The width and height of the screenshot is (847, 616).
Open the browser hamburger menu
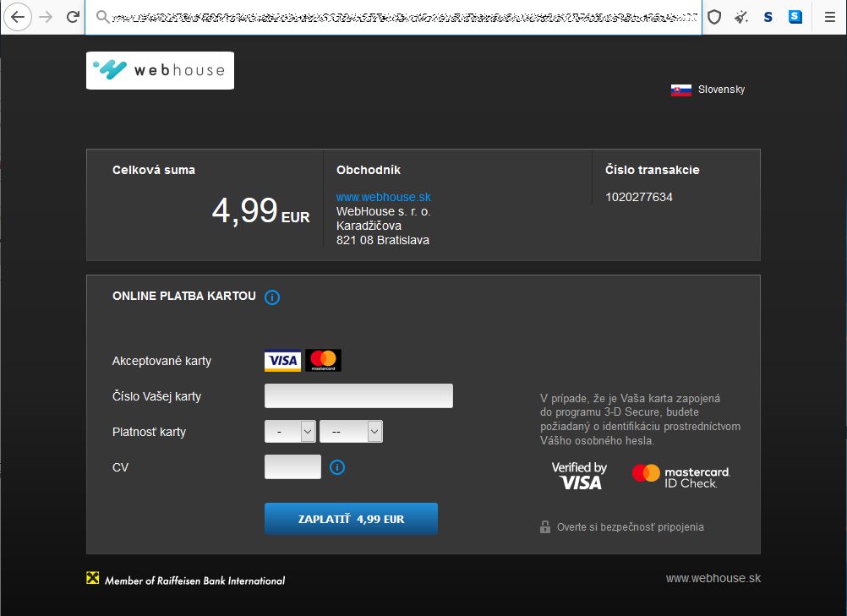[829, 17]
